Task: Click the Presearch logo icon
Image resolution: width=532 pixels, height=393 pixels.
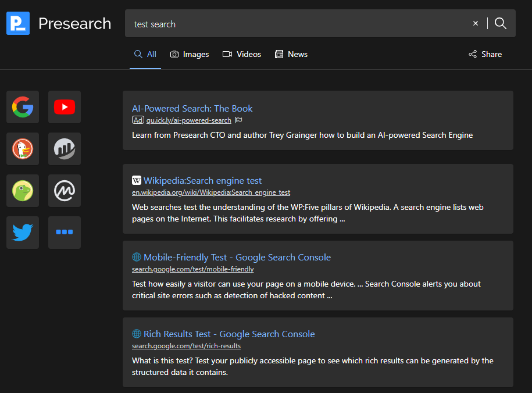Action: point(18,23)
